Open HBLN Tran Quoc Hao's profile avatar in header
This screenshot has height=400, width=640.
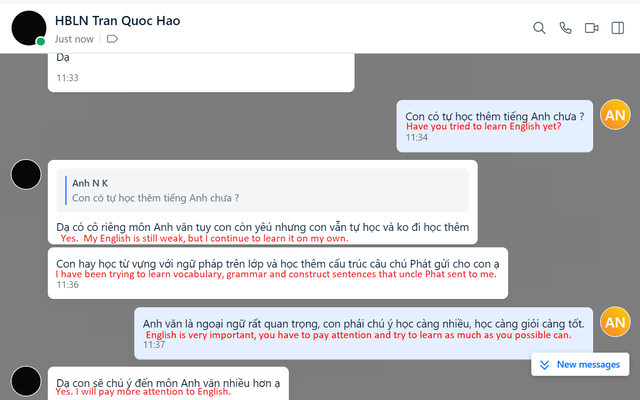(29, 28)
